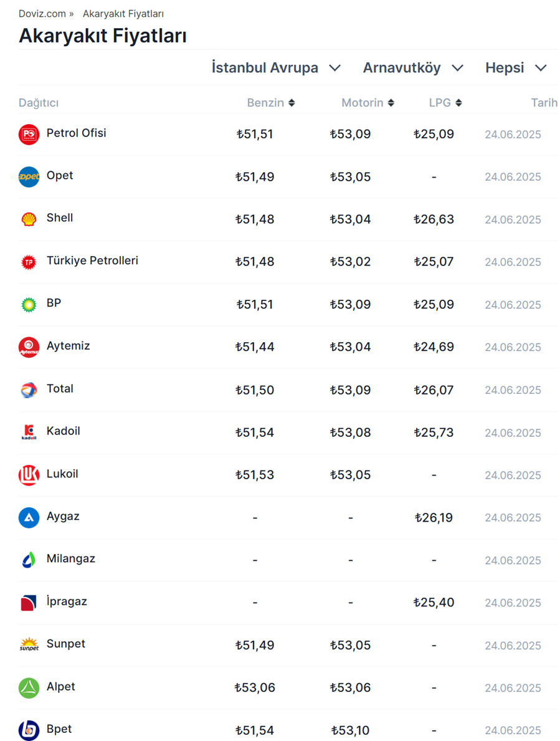Sort the table by LPG price
This screenshot has width=560, height=741.
click(445, 103)
